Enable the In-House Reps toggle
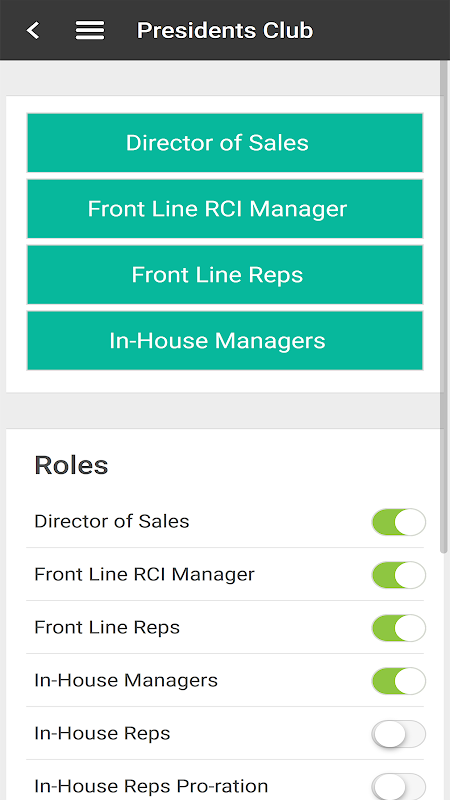The width and height of the screenshot is (450, 800). [398, 734]
